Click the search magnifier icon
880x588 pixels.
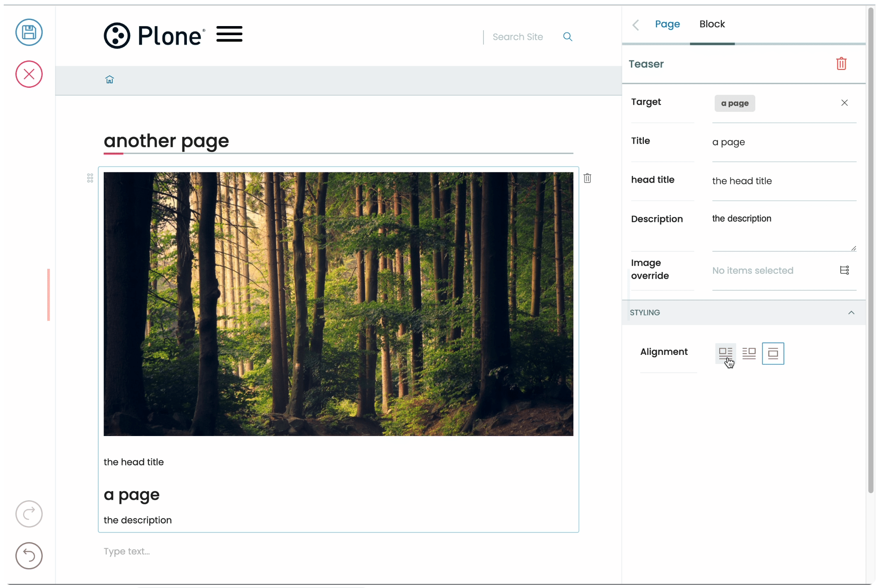pos(568,37)
